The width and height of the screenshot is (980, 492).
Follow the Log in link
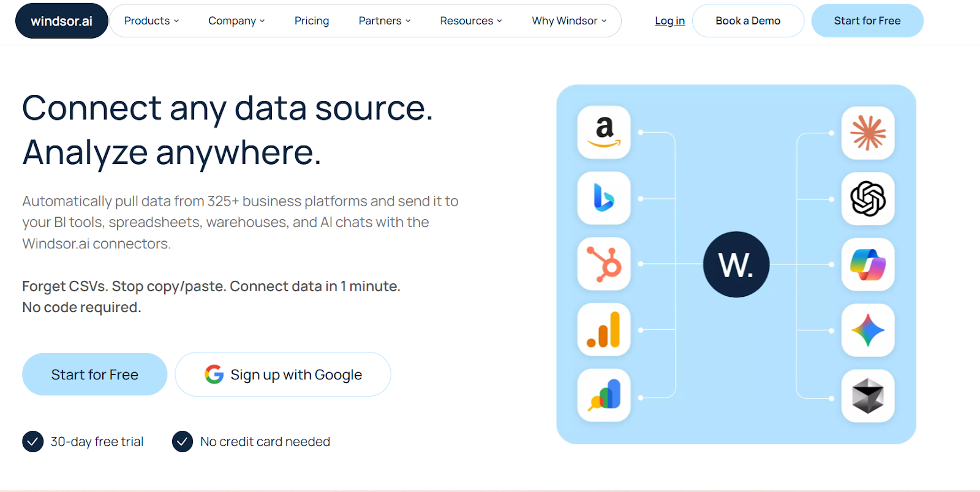[669, 21]
